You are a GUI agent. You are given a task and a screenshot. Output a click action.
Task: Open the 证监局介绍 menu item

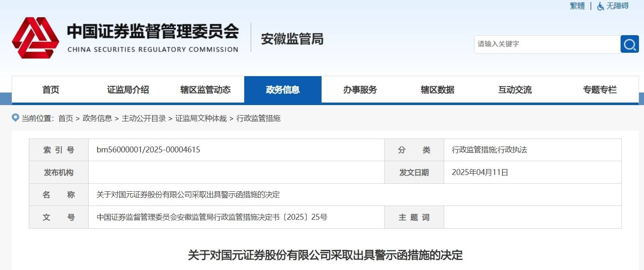point(128,90)
